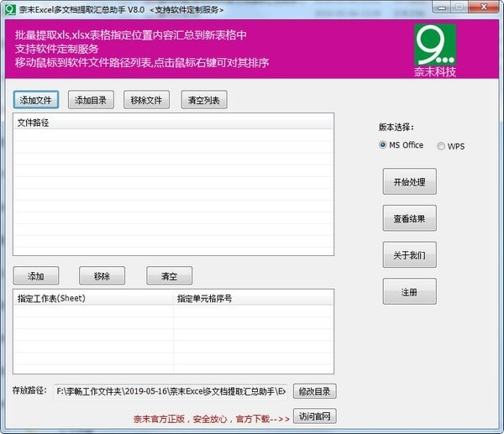Click 清空 above the sheet table

point(169,275)
